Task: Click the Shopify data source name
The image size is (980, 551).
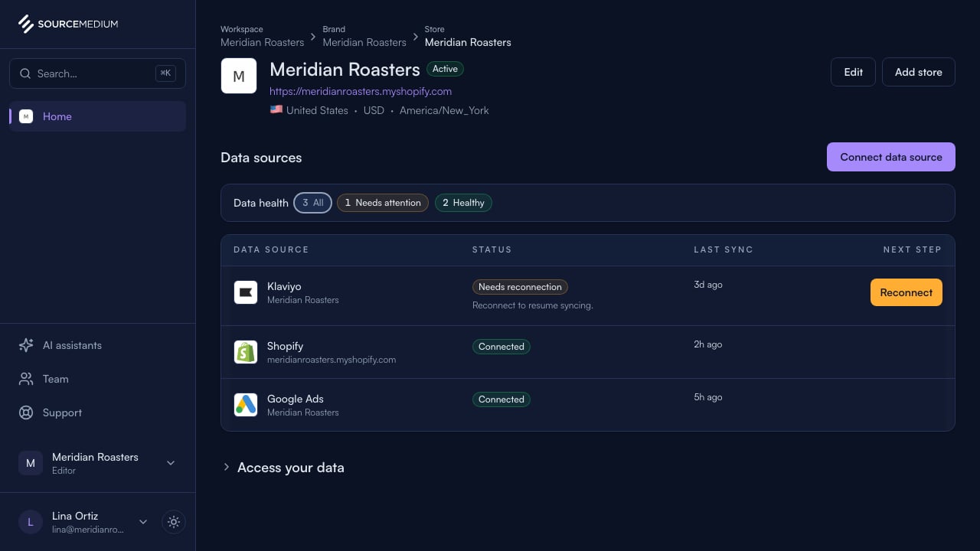Action: click(286, 346)
